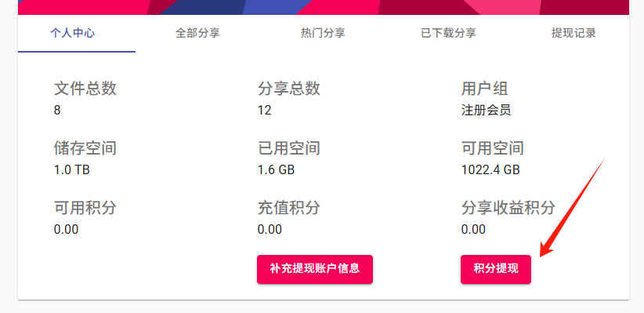Click the 可用空间 value 1022.4 GB
644x313 pixels.
pos(490,169)
